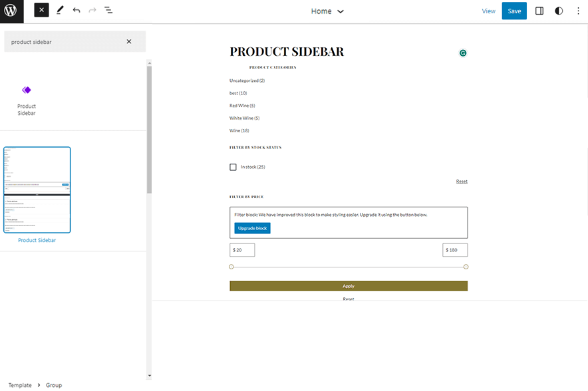Open the Settings sidebar icon
Image resolution: width=588 pixels, height=391 pixels.
pos(539,11)
